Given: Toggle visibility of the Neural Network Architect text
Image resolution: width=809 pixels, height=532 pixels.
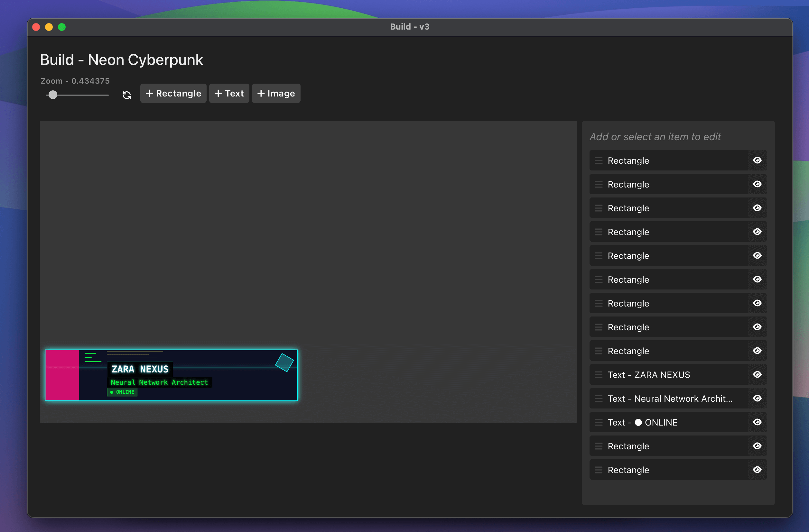Looking at the screenshot, I should (x=757, y=399).
